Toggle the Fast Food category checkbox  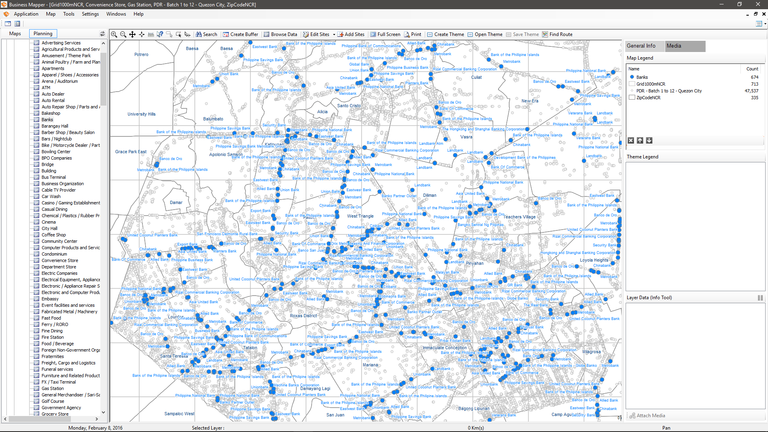point(36,318)
